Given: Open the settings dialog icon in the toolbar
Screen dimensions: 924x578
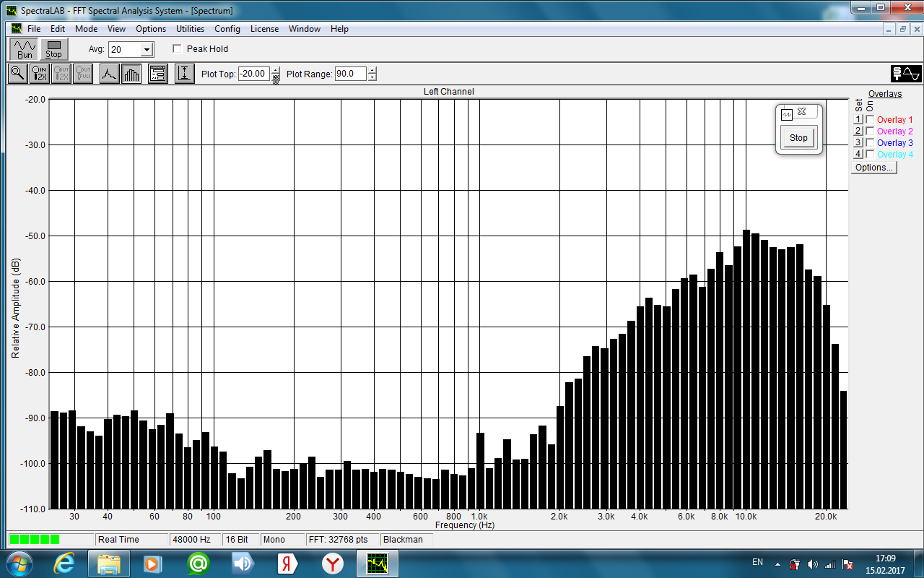Looking at the screenshot, I should tap(158, 74).
